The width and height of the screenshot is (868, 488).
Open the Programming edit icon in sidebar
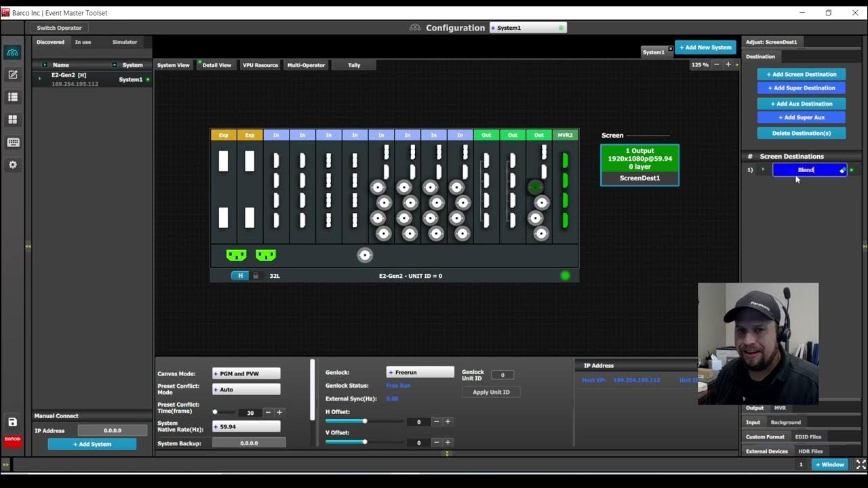point(12,75)
